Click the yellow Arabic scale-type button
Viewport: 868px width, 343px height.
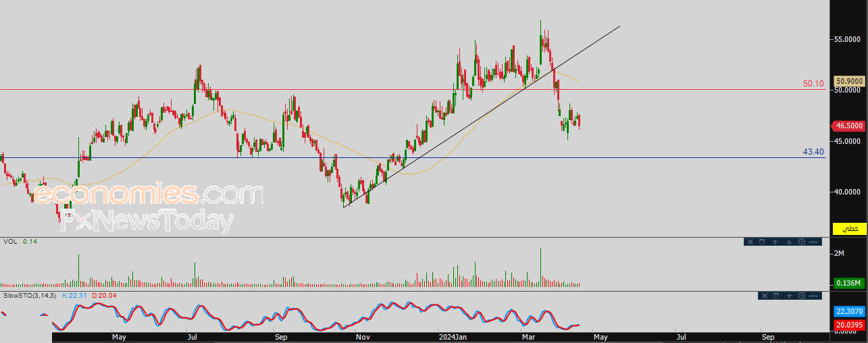click(x=850, y=229)
